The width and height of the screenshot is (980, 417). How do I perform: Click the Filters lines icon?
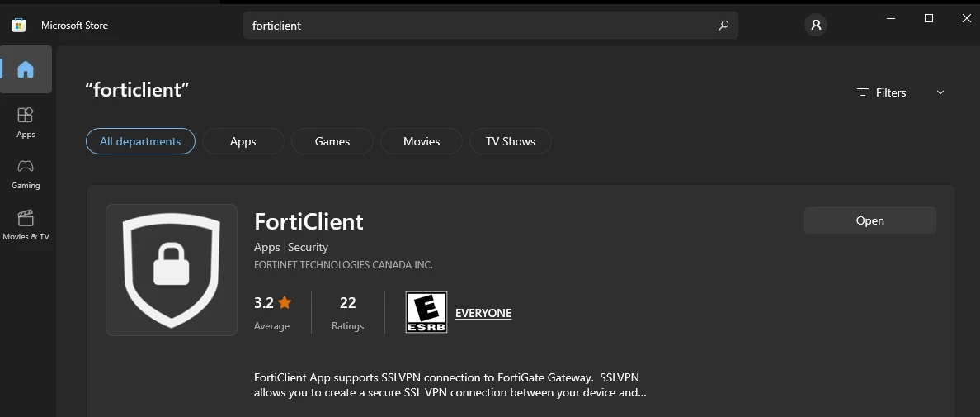coord(863,92)
